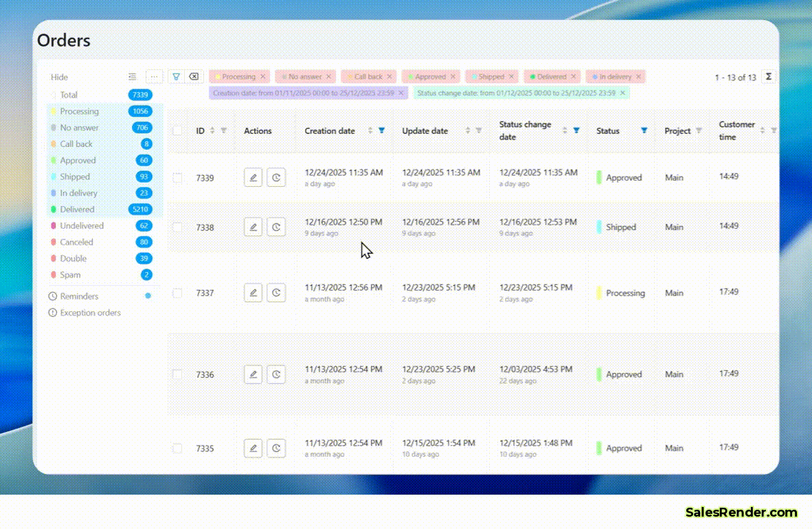Click the Sigma totals icon near pagination
The height and width of the screenshot is (529, 812).
point(768,76)
